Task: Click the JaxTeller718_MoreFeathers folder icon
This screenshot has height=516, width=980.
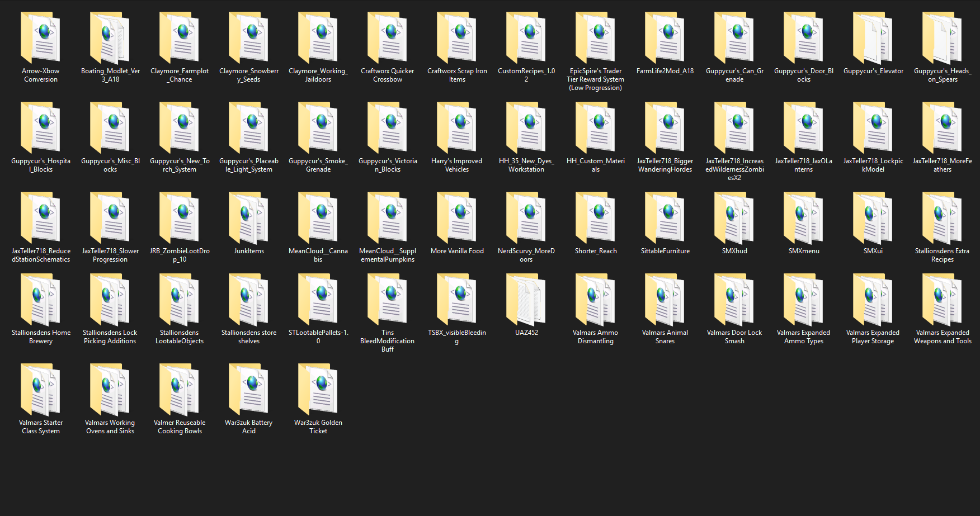Action: coord(943,128)
